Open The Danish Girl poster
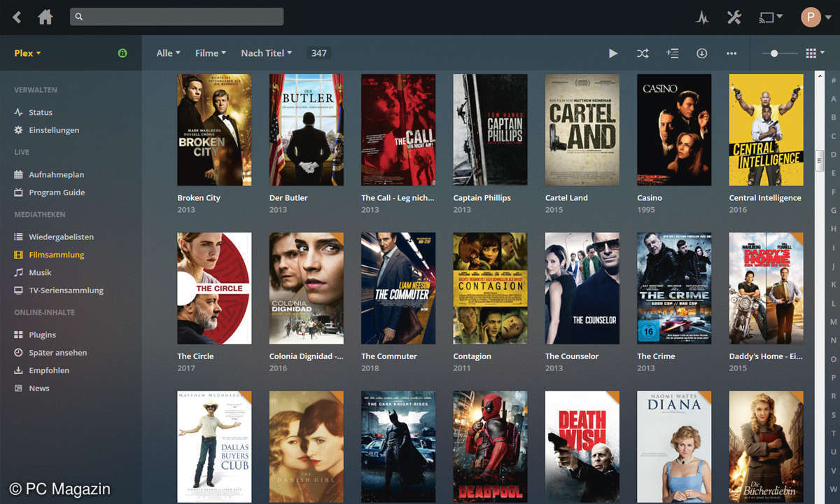 [307, 447]
